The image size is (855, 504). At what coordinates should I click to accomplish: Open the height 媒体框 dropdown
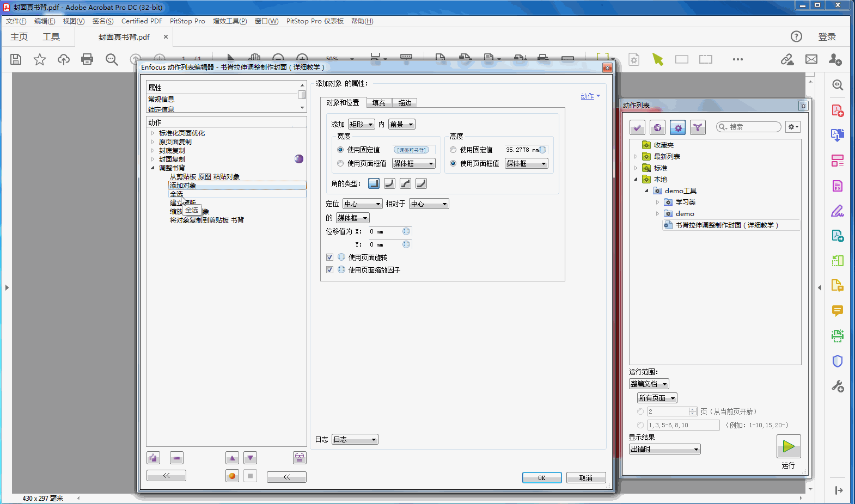point(527,163)
